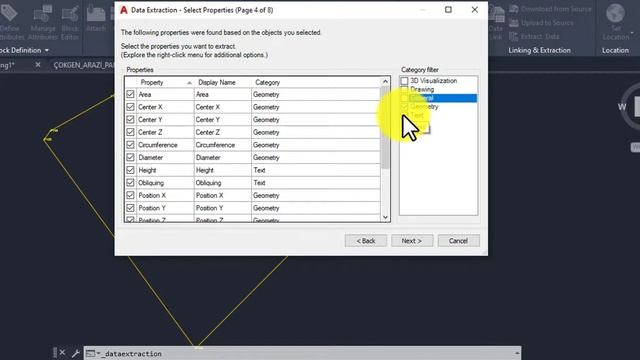
Task: Click the Circumference display name cell
Action: [x=223, y=145]
